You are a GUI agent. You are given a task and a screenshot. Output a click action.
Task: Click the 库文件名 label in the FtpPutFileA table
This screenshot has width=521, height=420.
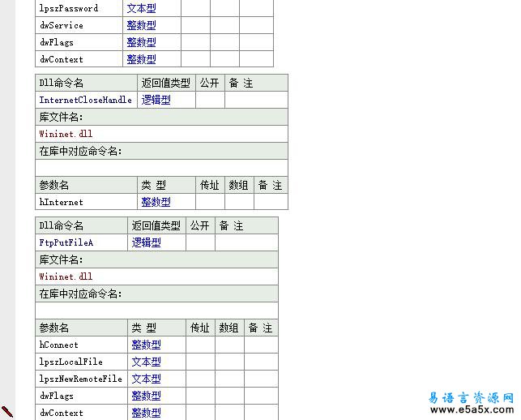[61, 259]
